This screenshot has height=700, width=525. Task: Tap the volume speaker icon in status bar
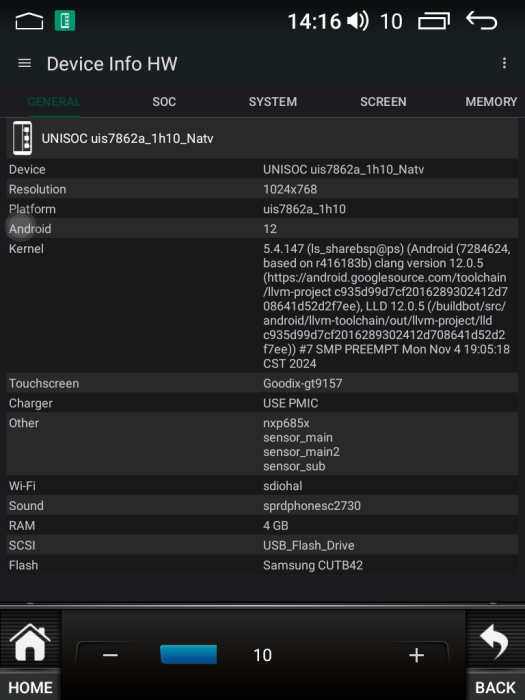tap(358, 21)
